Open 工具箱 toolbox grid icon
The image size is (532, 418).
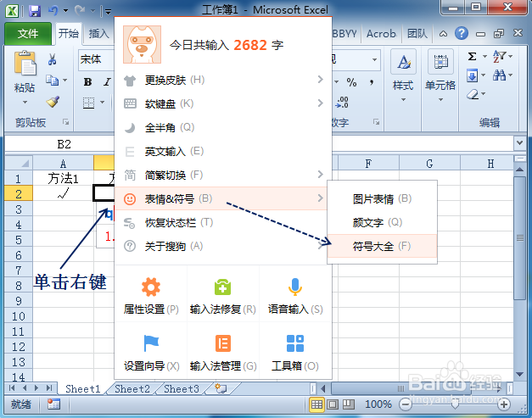click(295, 343)
